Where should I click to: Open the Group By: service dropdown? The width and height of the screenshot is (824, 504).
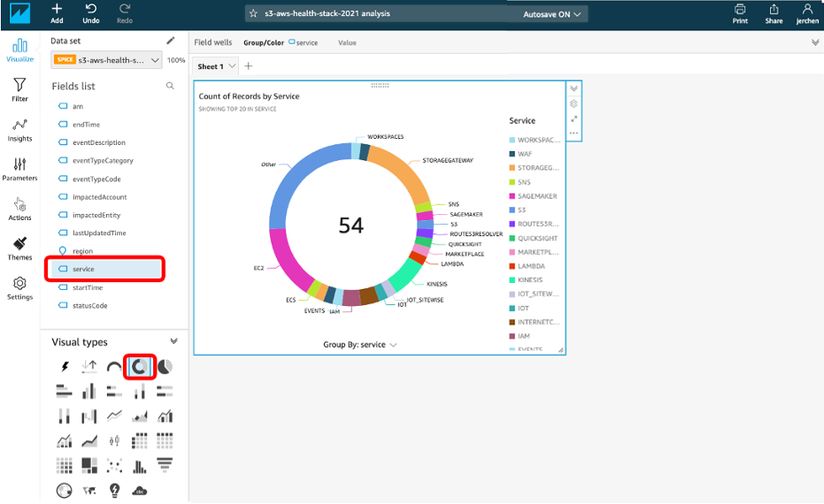[360, 345]
